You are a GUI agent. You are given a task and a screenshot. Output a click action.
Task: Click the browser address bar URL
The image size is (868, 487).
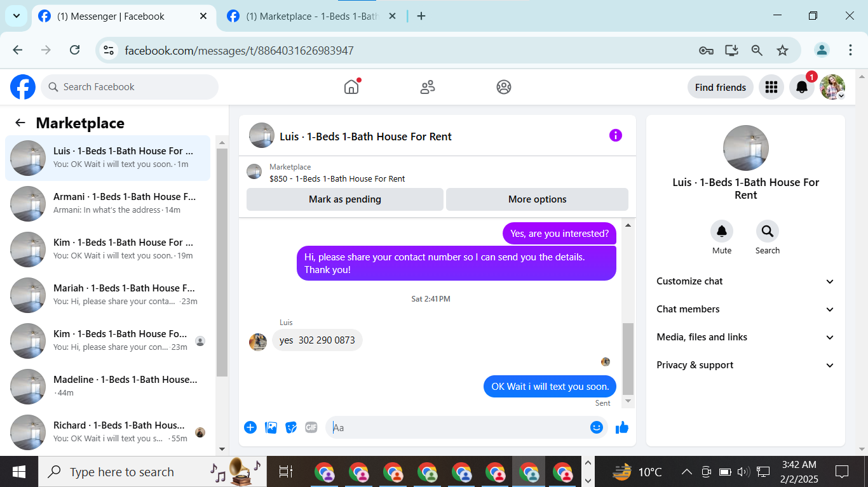(239, 50)
